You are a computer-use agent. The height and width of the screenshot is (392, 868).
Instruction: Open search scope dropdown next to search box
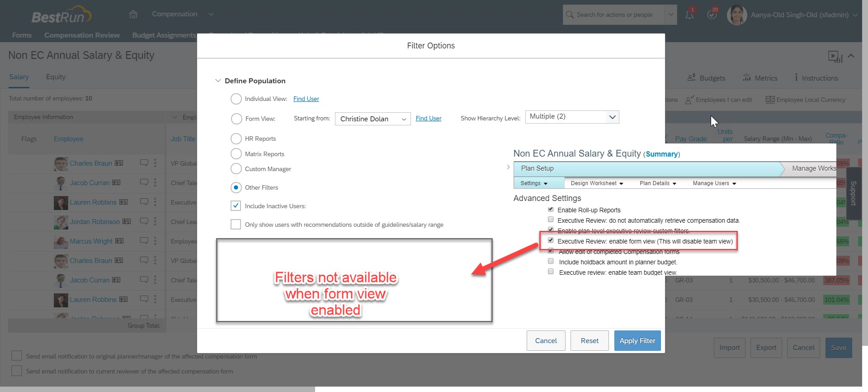pyautogui.click(x=671, y=14)
